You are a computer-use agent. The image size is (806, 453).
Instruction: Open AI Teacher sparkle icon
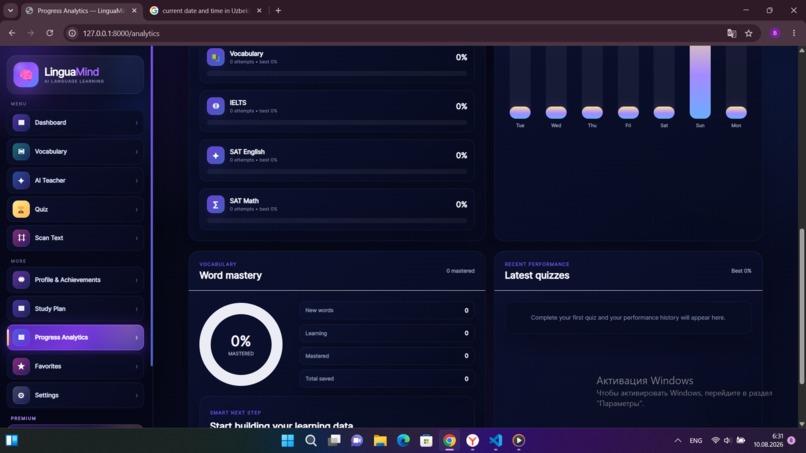click(x=21, y=180)
